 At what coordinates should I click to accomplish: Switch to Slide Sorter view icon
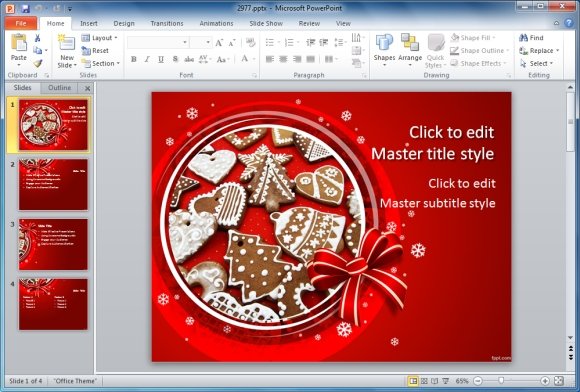424,381
